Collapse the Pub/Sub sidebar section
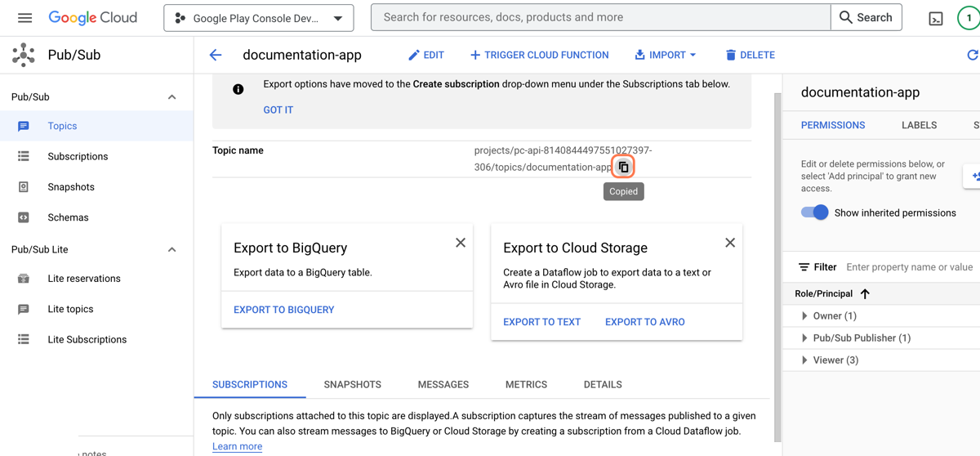Viewport: 980px width, 456px height. point(171,96)
